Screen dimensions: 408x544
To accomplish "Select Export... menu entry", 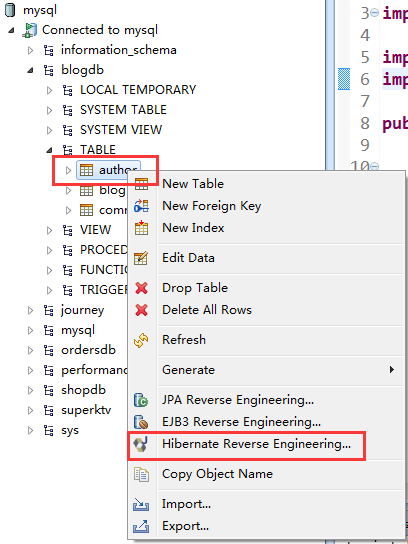I will pyautogui.click(x=185, y=526).
